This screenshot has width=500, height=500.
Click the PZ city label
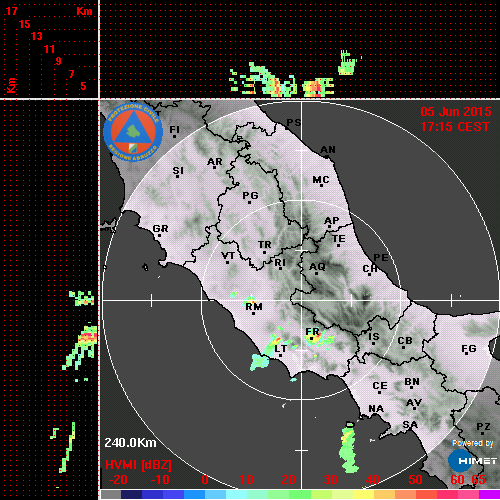[483, 427]
